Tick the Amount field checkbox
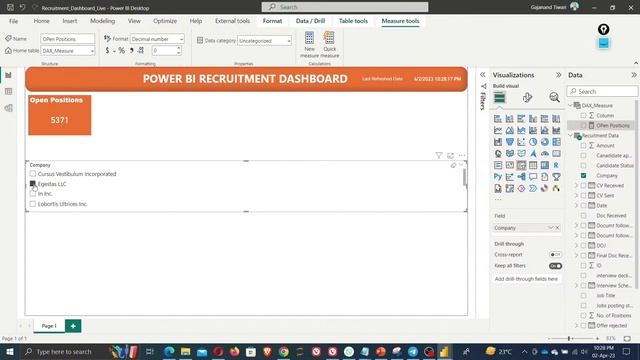Viewport: 640px width, 360px height. click(583, 145)
